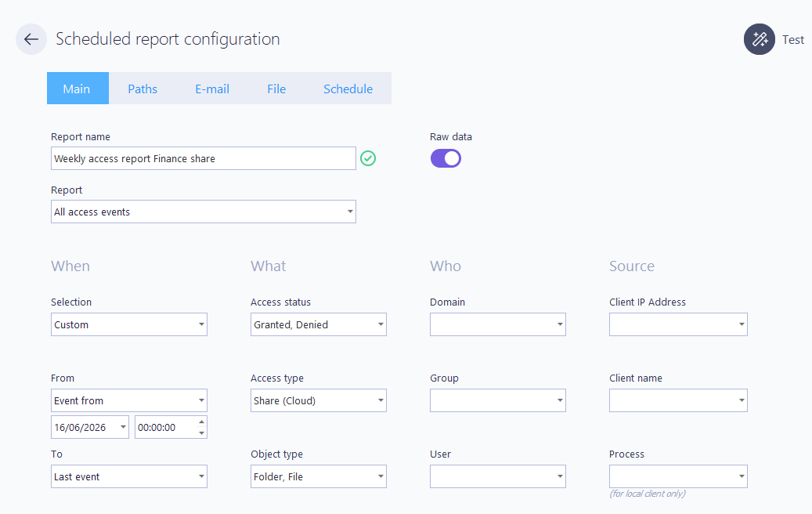The width and height of the screenshot is (812, 514).
Task: Open the Object type dropdown
Action: click(x=319, y=476)
